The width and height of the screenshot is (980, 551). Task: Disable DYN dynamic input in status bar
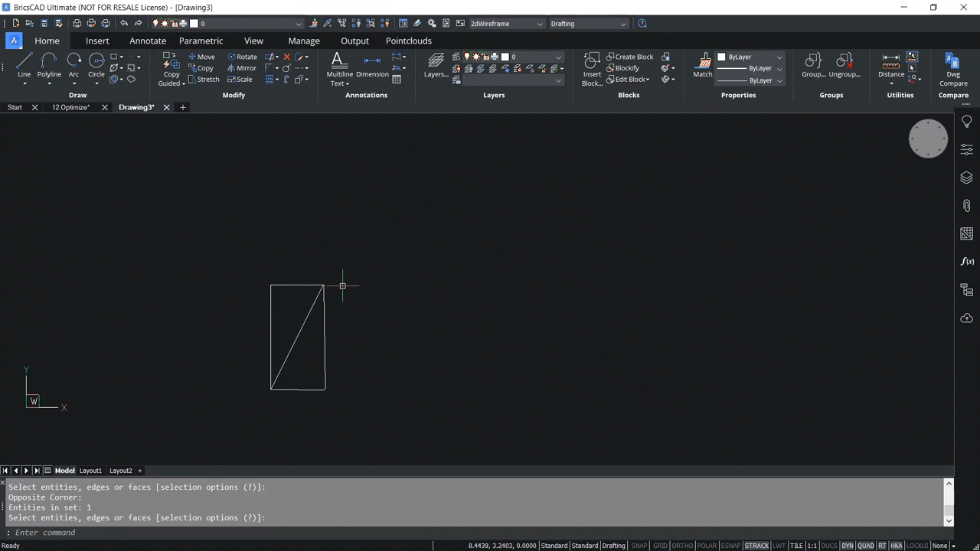(x=848, y=546)
